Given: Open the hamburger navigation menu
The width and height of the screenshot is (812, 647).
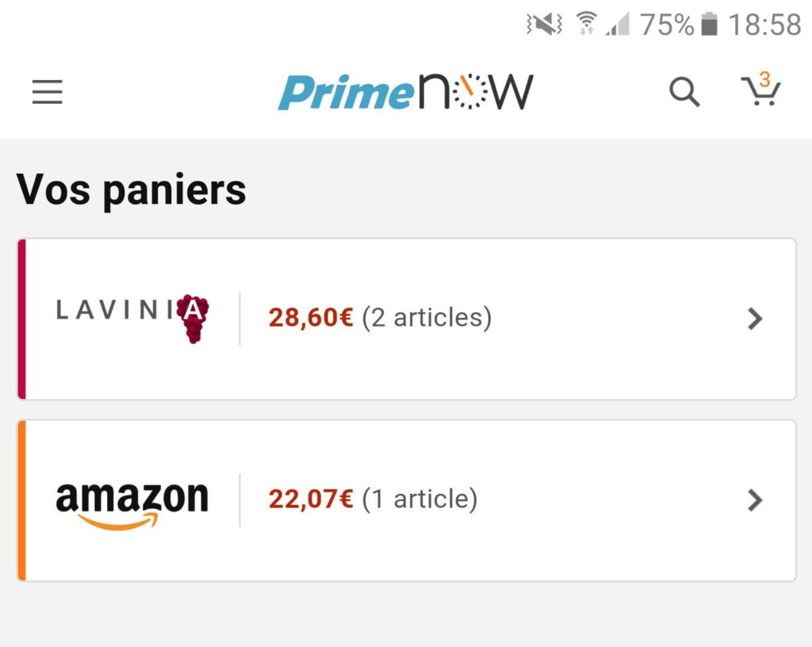Looking at the screenshot, I should coord(47,93).
